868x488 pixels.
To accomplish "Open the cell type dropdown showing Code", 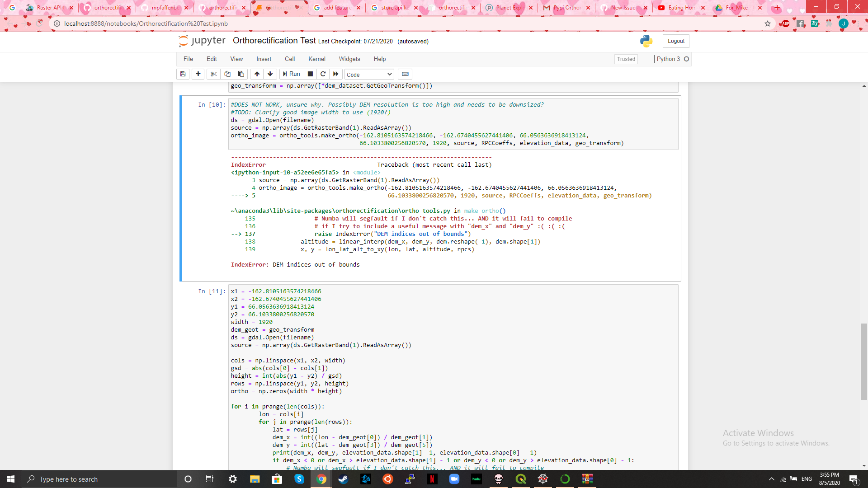I will pyautogui.click(x=369, y=74).
